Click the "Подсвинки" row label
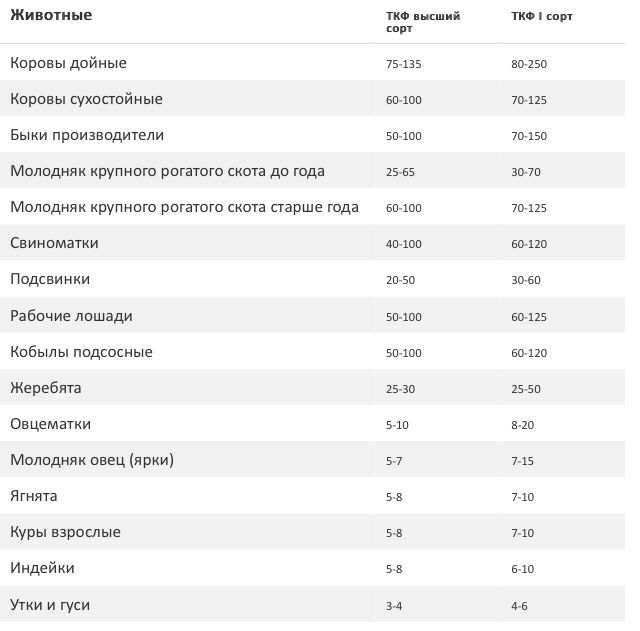Image resolution: width=640 pixels, height=631 pixels. (x=50, y=279)
